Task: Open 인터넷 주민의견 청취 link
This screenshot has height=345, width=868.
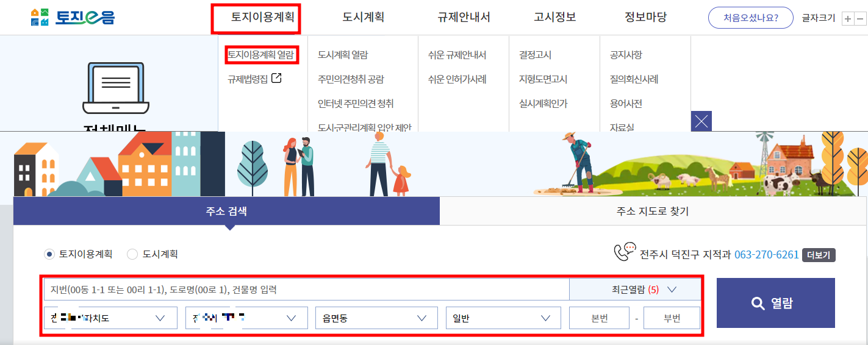Action: 356,104
